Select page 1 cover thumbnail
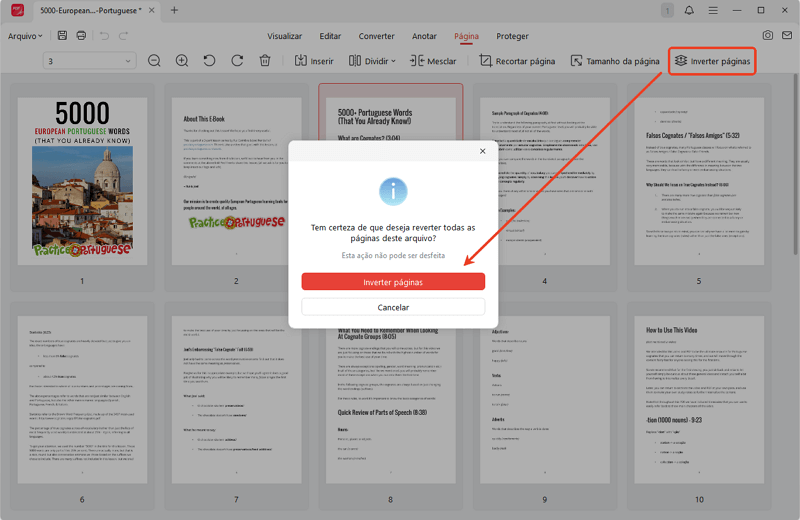Viewport: 800px width, 520px height. 82,178
